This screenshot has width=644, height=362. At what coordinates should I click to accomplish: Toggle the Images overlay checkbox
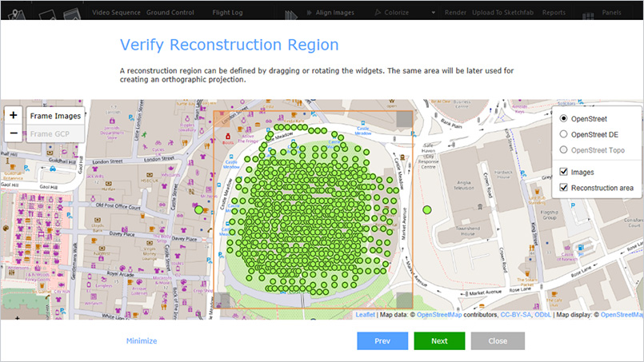point(564,171)
